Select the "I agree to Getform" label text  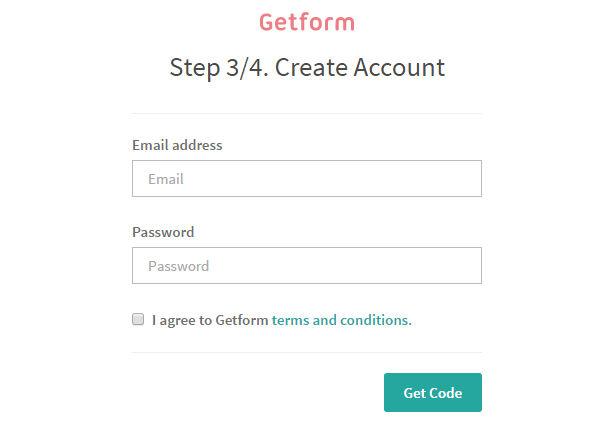[x=210, y=320]
